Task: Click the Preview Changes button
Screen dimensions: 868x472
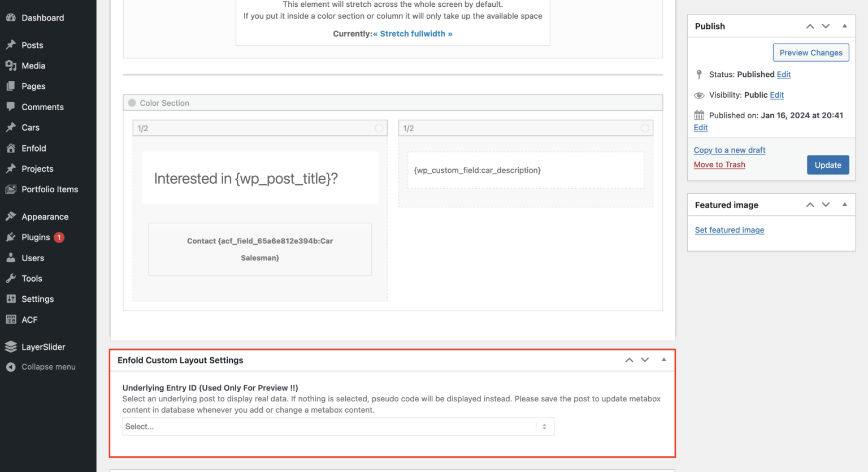Action: point(811,52)
